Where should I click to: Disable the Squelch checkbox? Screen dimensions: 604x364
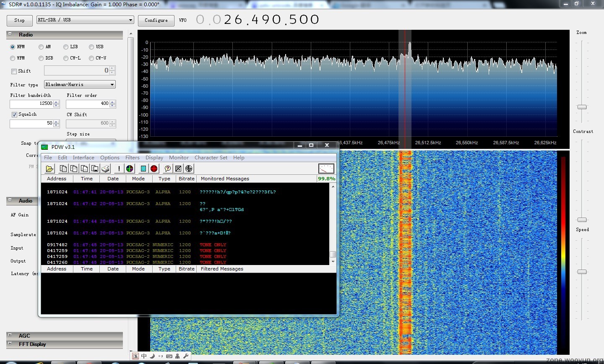14,114
